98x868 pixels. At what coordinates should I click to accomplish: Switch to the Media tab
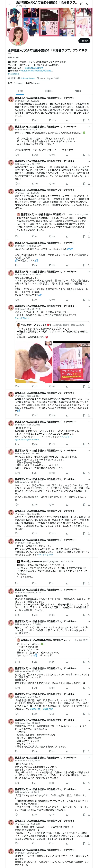(78, 91)
